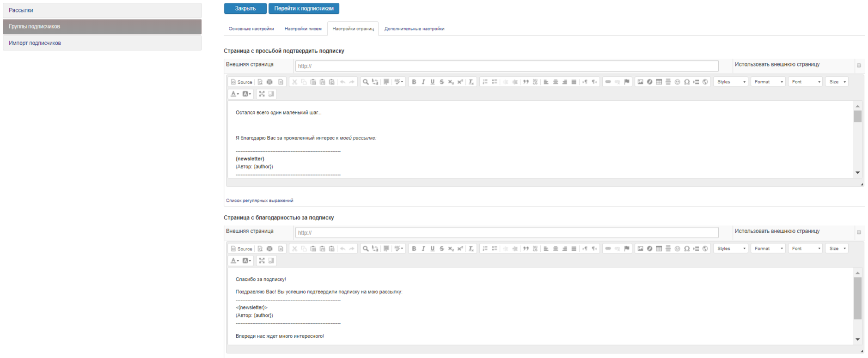Viewport: 868px width, 358px height.
Task: Click Bold icon in the confirmation page editor
Action: [x=414, y=82]
